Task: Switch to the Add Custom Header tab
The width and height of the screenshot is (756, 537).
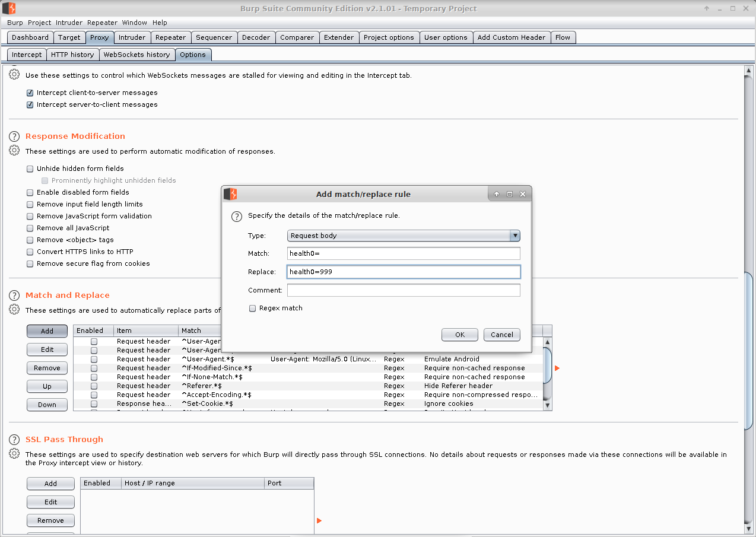Action: point(512,37)
